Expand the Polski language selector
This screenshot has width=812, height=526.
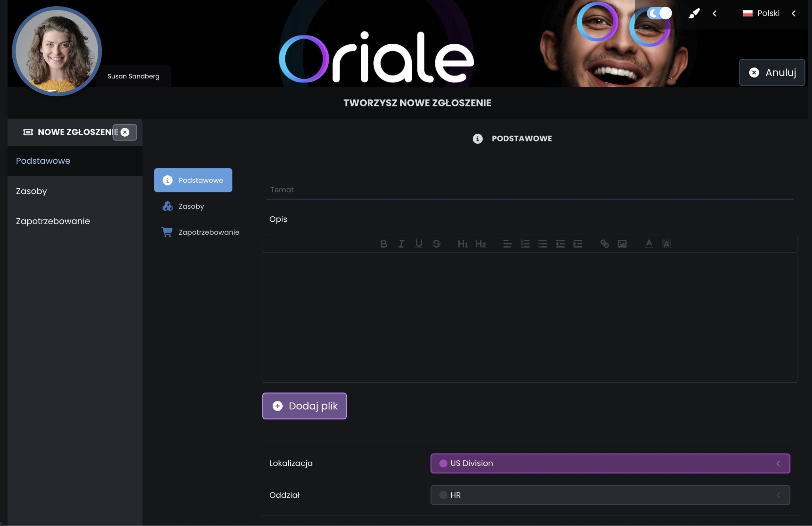click(768, 13)
